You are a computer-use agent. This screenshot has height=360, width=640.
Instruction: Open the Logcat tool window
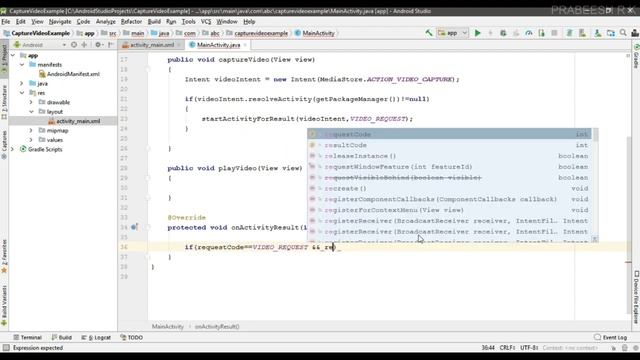(x=96, y=338)
